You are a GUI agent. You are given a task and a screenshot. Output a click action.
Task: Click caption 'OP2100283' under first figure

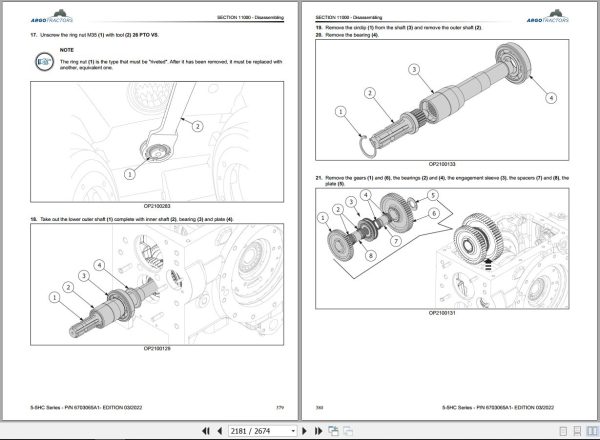tap(157, 206)
